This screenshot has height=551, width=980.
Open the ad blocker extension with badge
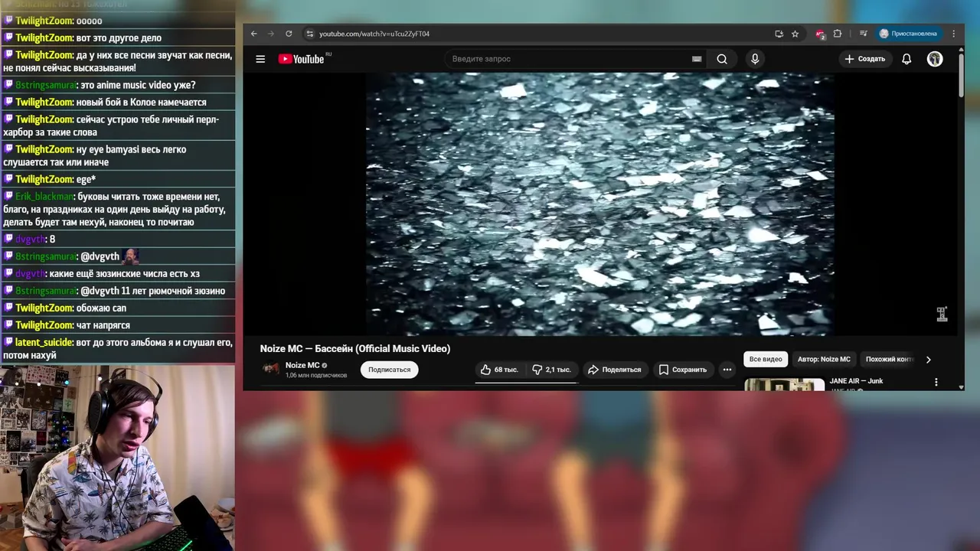point(820,34)
